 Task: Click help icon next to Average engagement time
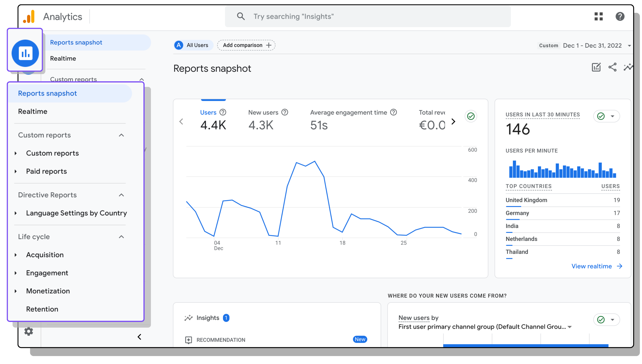pos(394,113)
